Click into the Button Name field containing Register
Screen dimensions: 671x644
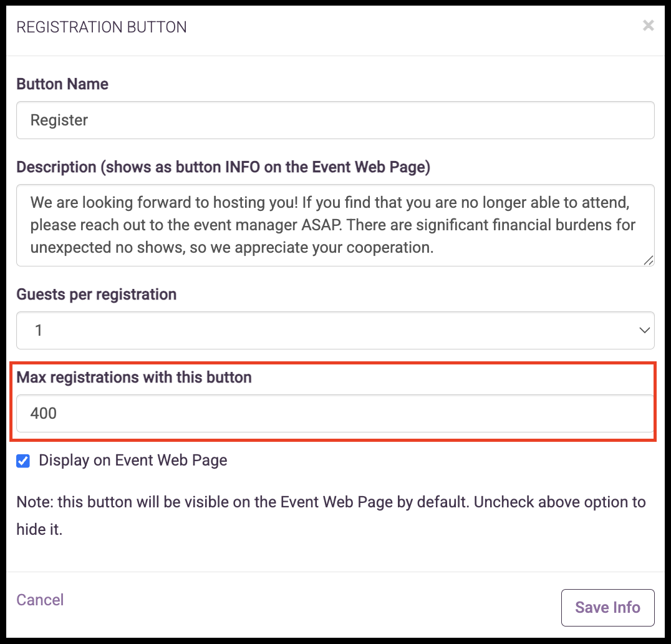pos(335,120)
